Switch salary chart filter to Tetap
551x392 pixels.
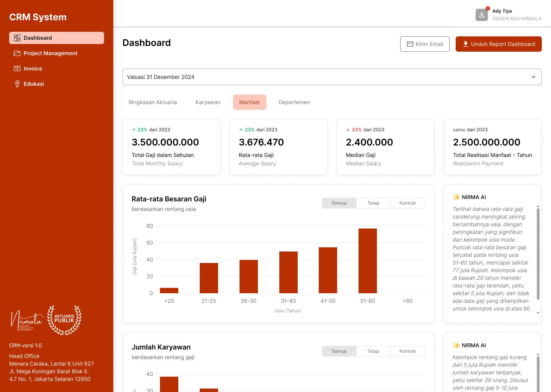[373, 203]
